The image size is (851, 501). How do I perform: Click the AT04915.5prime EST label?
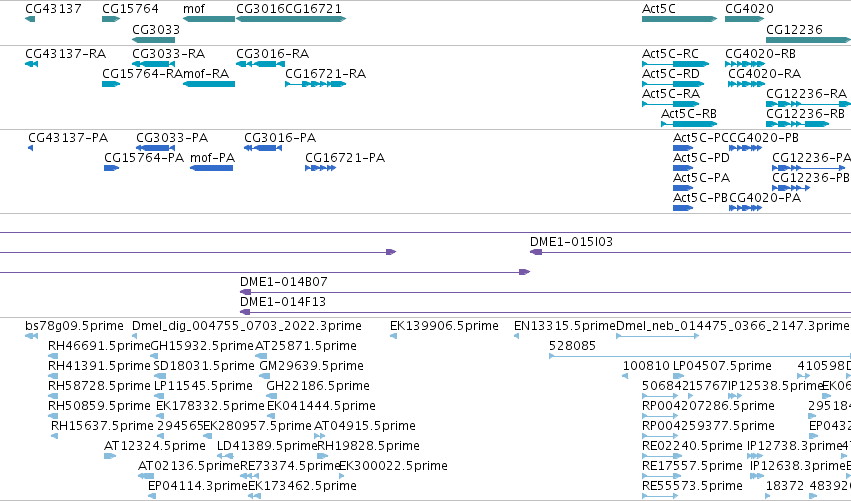(365, 426)
